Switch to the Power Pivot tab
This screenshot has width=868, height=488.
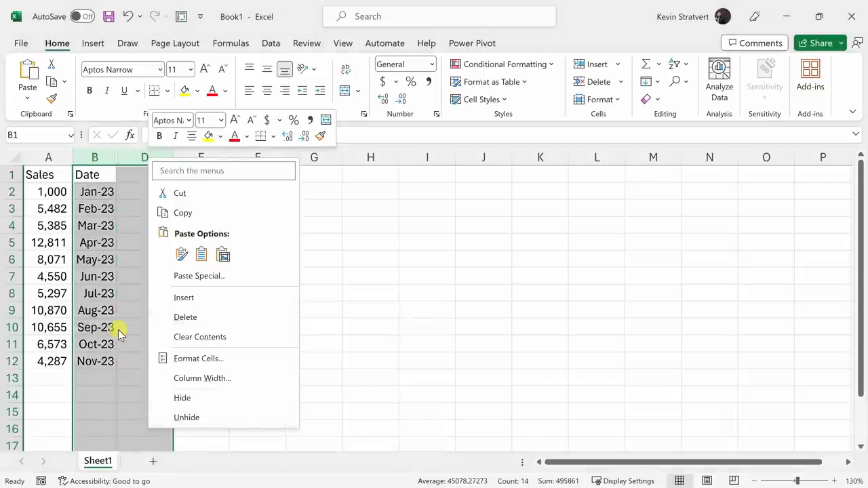(x=472, y=43)
